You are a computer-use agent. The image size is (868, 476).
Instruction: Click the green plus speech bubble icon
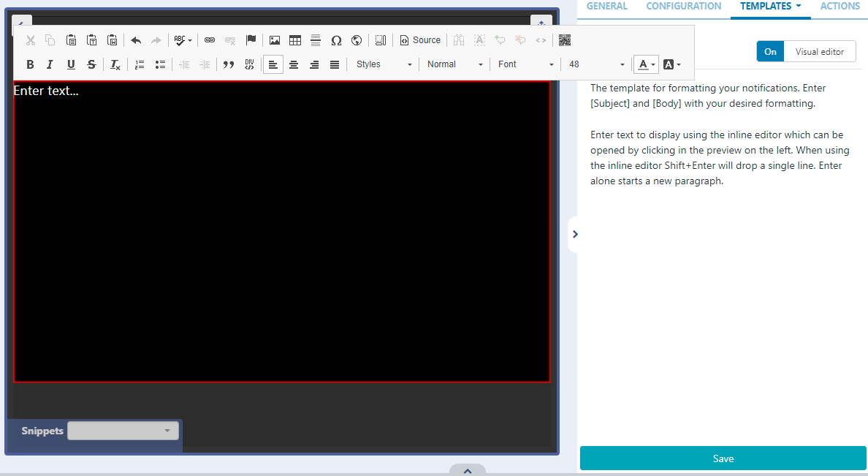[x=500, y=40]
